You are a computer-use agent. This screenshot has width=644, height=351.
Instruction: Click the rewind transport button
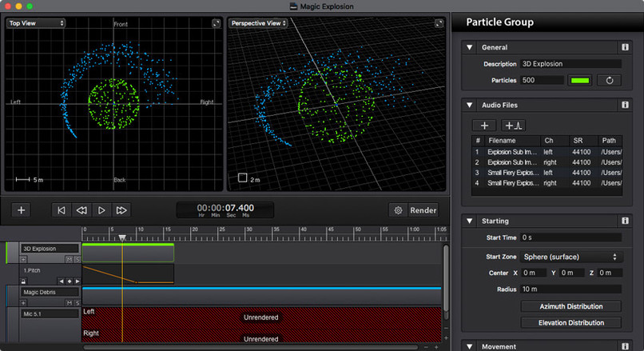tap(81, 210)
